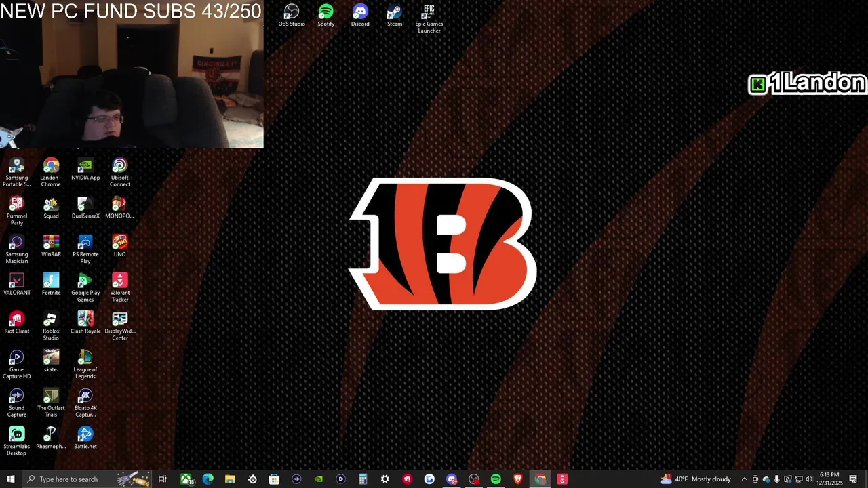Screen dimensions: 868x488
Task: Launch the NVIDIA App desktop icon
Action: click(x=85, y=169)
